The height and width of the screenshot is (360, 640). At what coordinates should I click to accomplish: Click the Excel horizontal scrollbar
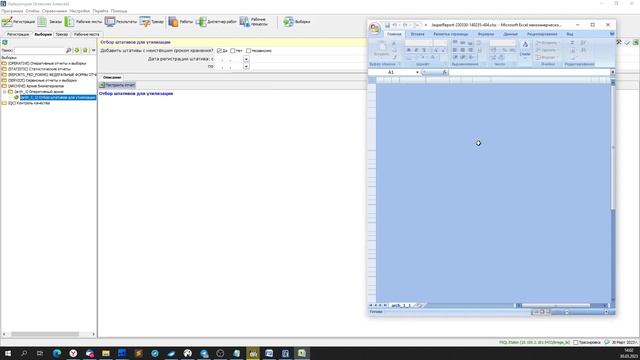556,305
